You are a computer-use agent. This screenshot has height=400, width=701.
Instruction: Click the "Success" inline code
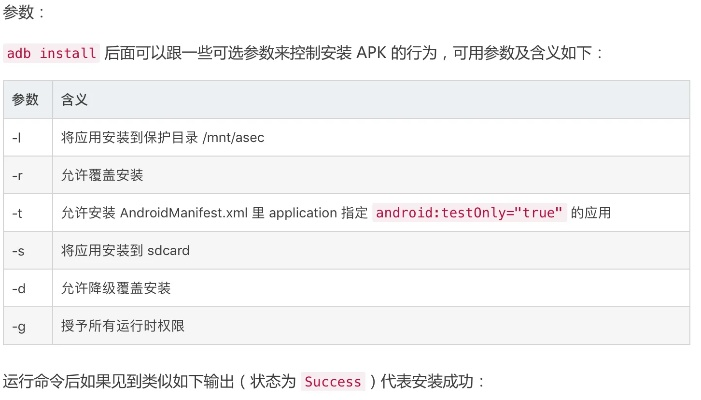tap(333, 382)
